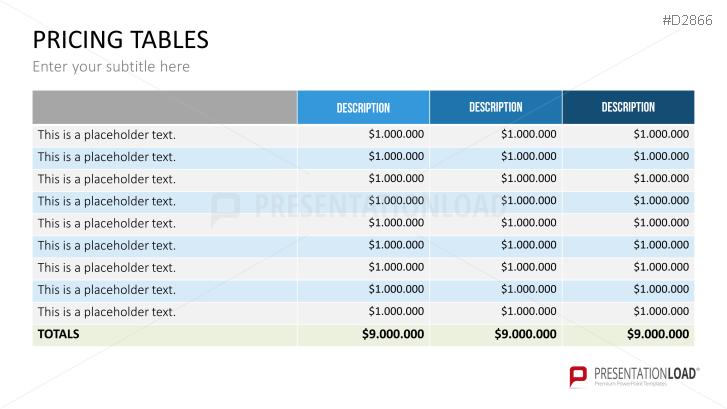Click first-row price under dark navy header
Screen dimensions: 727x409
click(661, 134)
